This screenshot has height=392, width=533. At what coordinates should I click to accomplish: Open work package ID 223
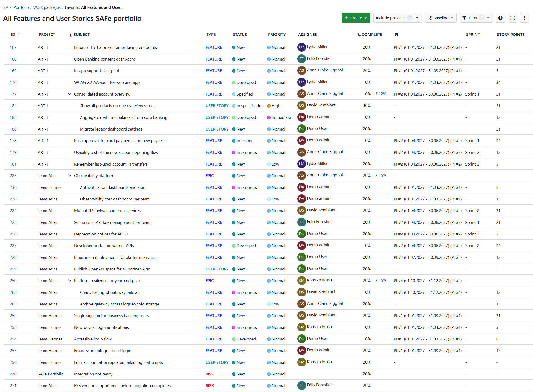(x=13, y=176)
